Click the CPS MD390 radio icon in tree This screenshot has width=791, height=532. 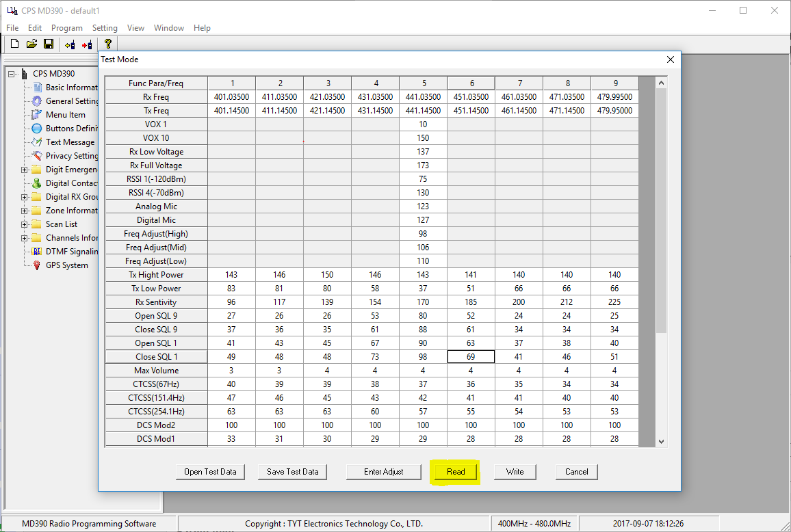[x=24, y=74]
